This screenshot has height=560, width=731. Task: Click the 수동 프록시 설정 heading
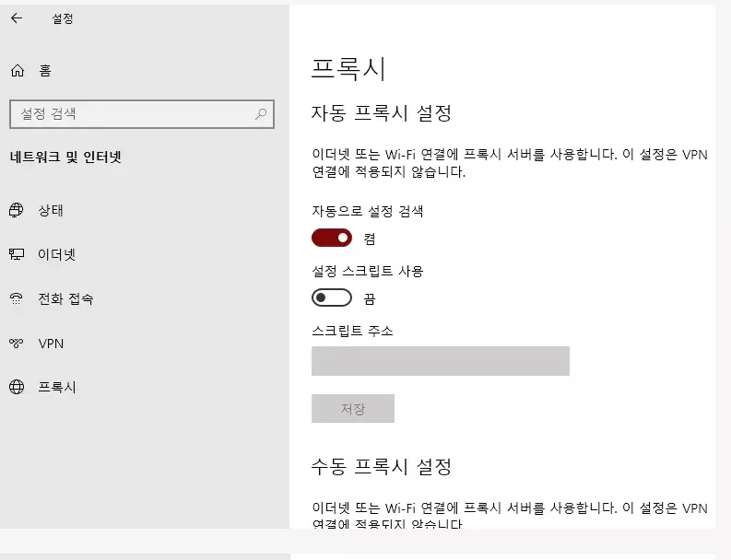click(x=382, y=466)
